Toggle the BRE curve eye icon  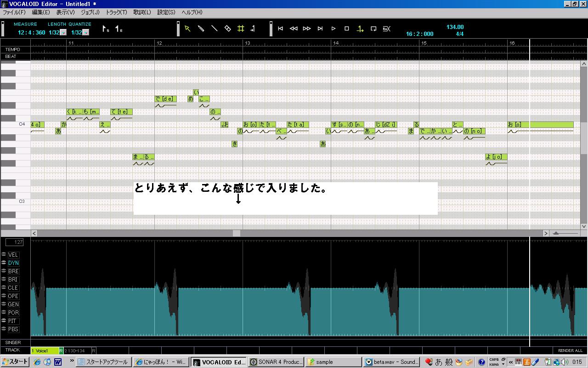click(x=4, y=271)
